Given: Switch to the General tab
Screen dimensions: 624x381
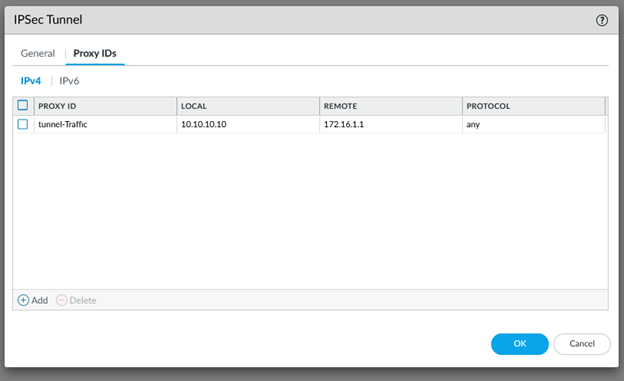Looking at the screenshot, I should point(38,53).
